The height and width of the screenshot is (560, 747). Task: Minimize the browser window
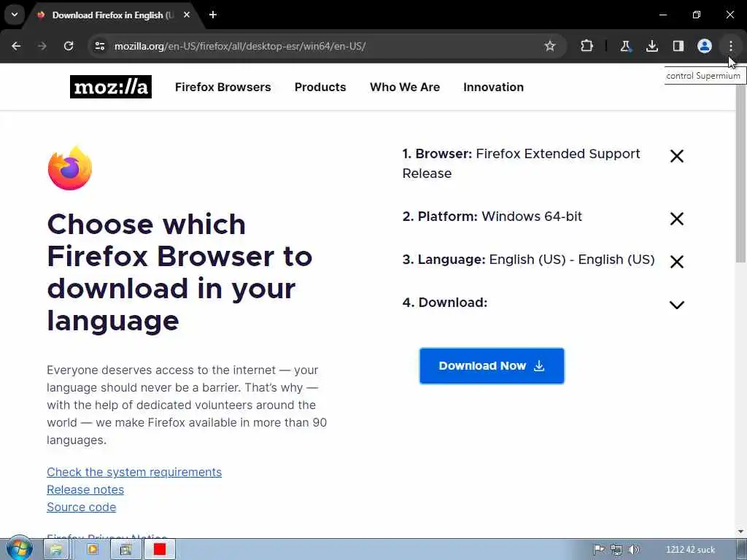click(662, 15)
